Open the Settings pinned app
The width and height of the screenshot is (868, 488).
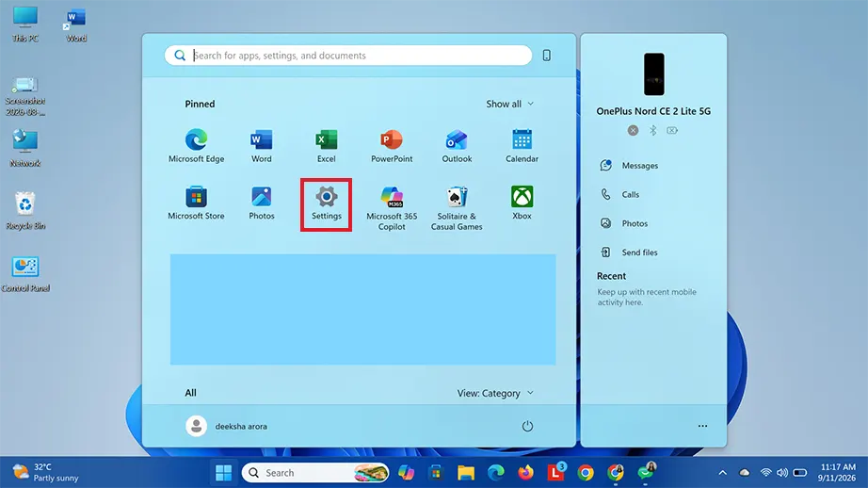point(326,203)
